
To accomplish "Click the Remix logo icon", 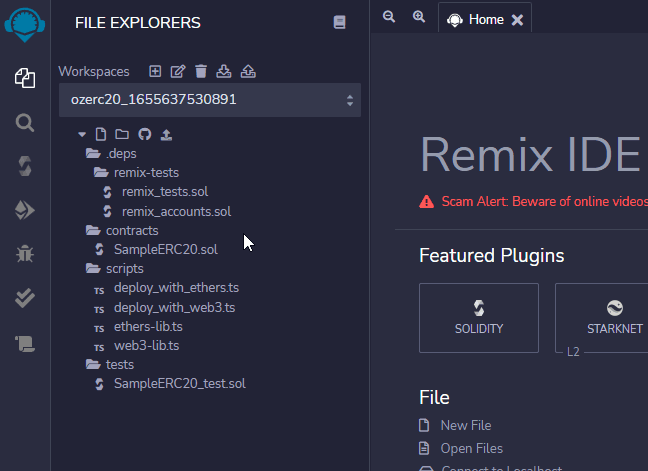I will tap(25, 25).
